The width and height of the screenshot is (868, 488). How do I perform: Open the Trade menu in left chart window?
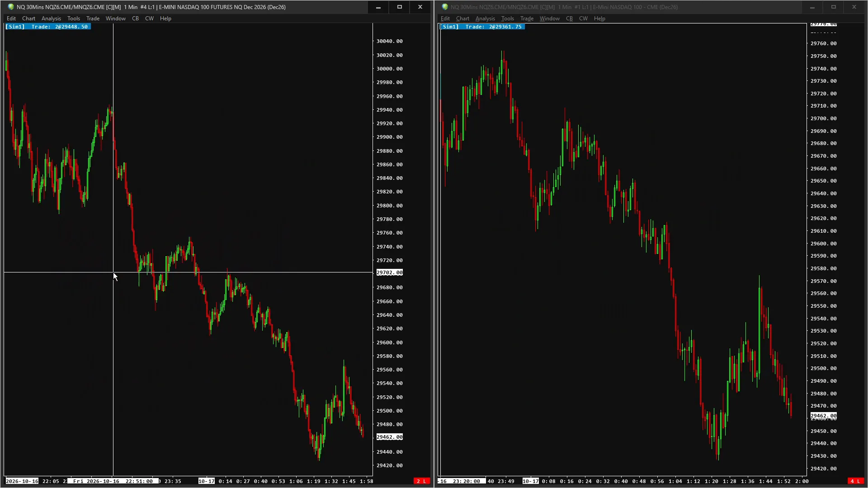[93, 19]
